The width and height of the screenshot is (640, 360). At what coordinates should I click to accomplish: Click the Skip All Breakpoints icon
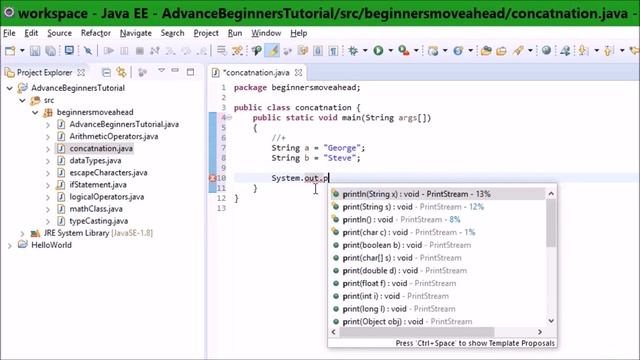pos(88,51)
